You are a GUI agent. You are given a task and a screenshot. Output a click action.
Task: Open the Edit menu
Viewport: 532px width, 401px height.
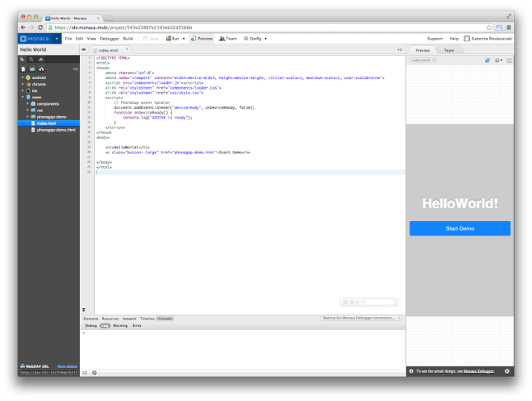pos(79,39)
